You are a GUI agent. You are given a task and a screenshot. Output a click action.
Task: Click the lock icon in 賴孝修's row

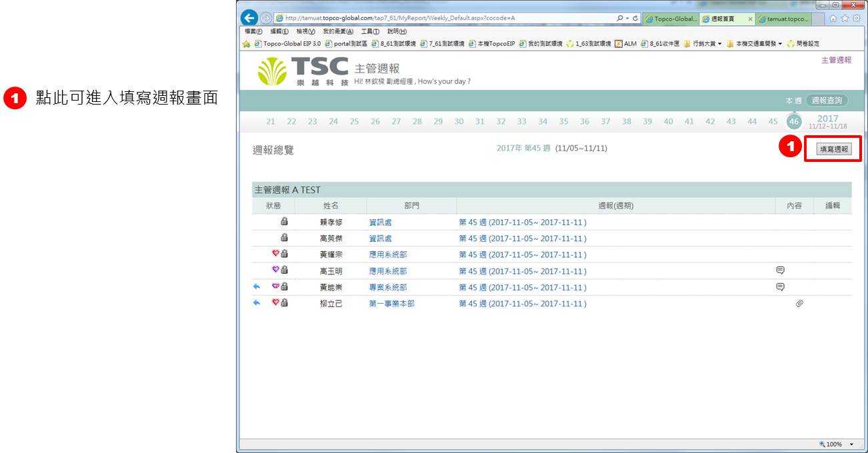(x=284, y=222)
